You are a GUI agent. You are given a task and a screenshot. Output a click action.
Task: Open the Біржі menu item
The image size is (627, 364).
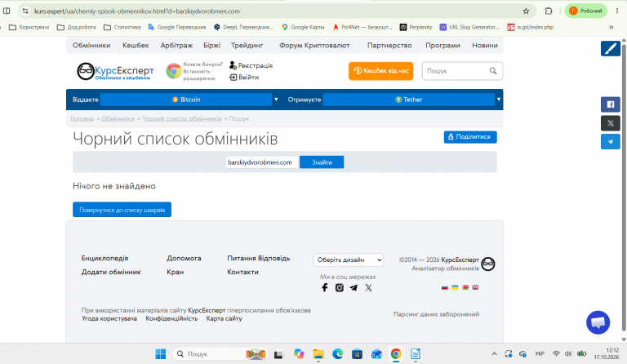[211, 45]
